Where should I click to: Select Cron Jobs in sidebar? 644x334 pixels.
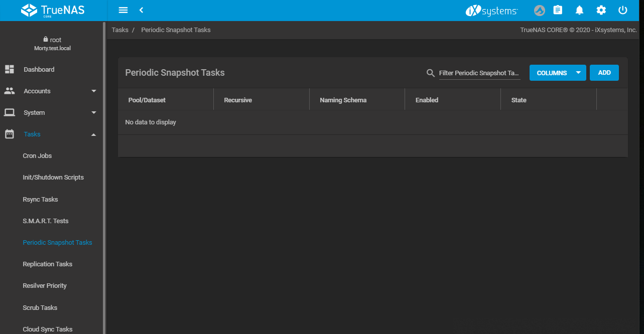pyautogui.click(x=37, y=156)
